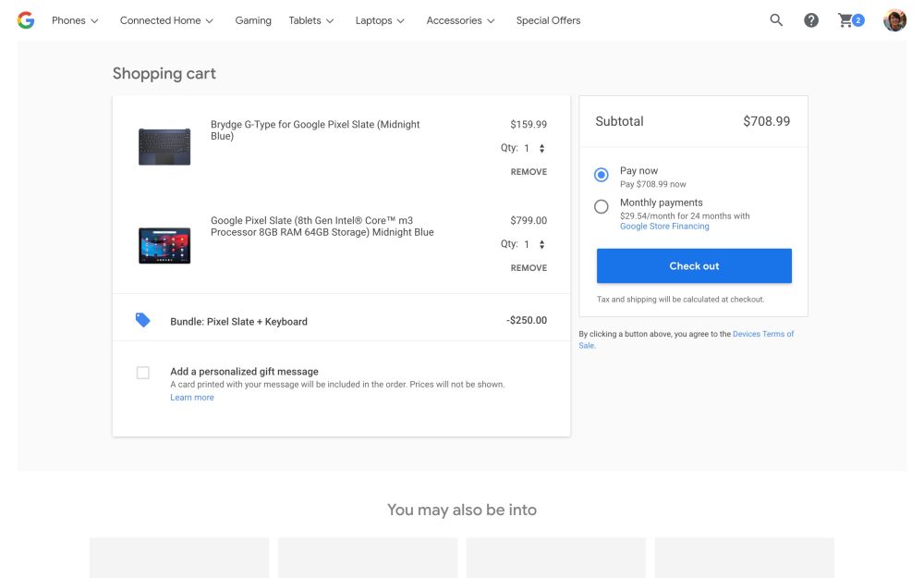Screen dimensions: 924x578
Task: Go to the Gaming section
Action: pyautogui.click(x=253, y=20)
